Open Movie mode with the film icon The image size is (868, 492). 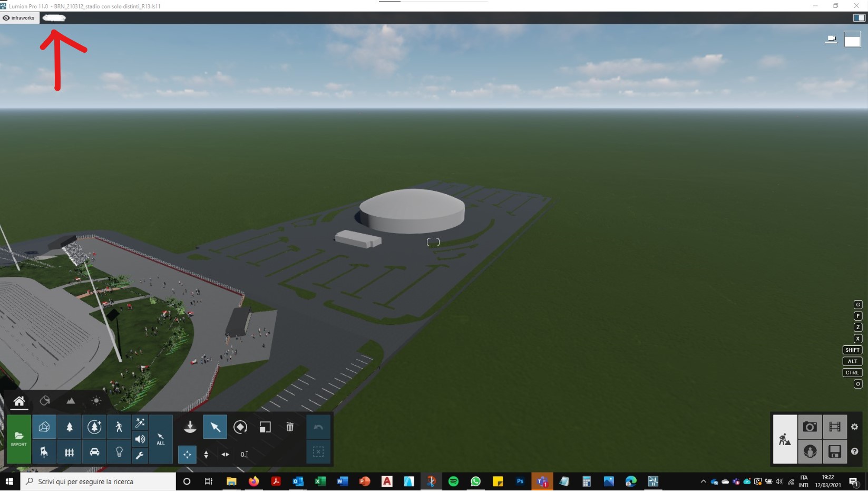pyautogui.click(x=835, y=427)
